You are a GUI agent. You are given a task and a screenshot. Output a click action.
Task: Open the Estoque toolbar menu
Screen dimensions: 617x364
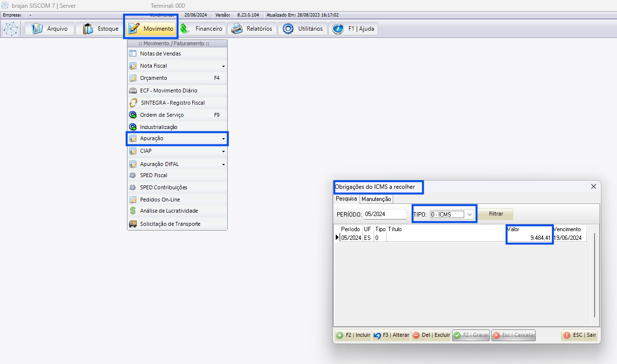tap(101, 29)
